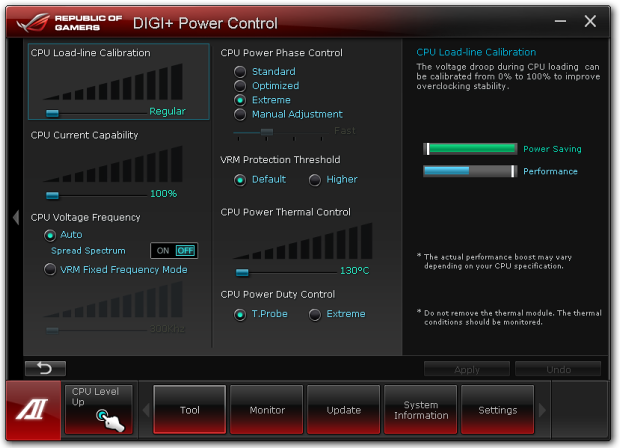This screenshot has height=448, width=620.
Task: Select VRM Fixed Frequency Mode
Action: click(x=50, y=270)
